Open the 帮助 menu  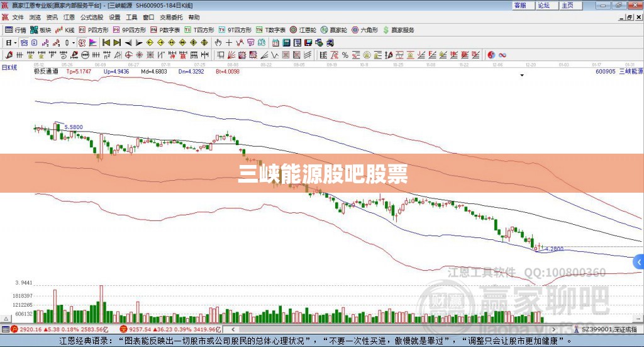[194, 17]
